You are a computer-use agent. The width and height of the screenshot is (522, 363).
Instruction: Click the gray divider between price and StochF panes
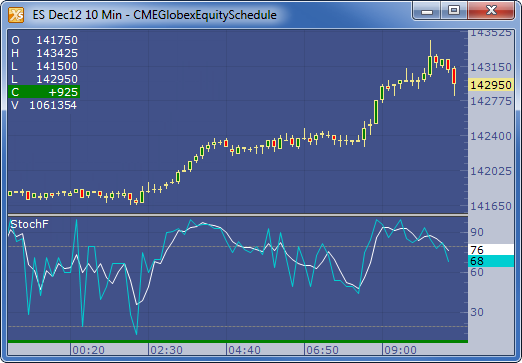pyautogui.click(x=238, y=215)
